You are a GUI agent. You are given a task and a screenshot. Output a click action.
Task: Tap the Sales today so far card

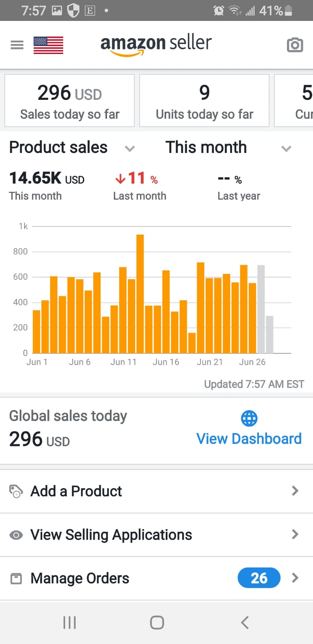pyautogui.click(x=70, y=101)
